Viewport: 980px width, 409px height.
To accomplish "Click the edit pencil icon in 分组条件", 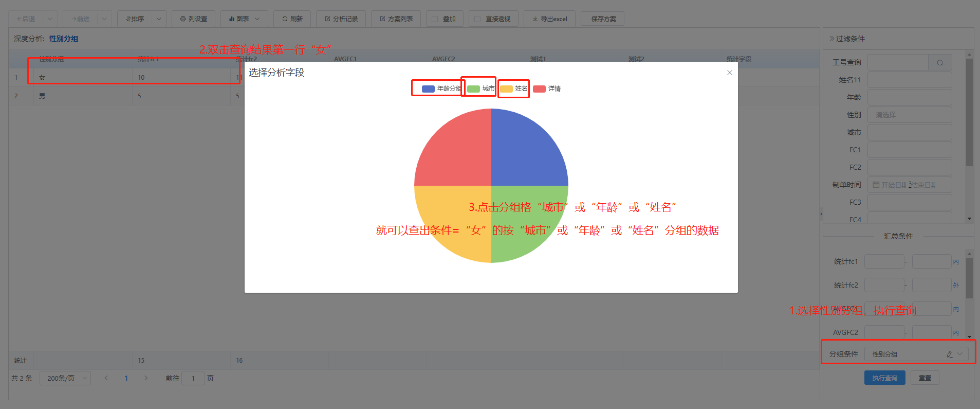I will (949, 354).
